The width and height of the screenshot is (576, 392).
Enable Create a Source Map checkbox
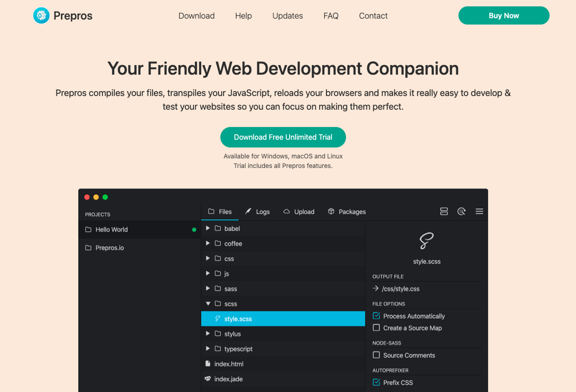[376, 328]
